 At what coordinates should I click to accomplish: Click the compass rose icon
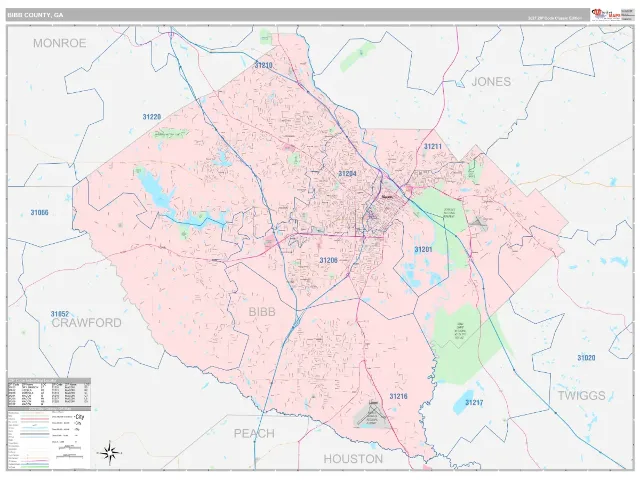coord(109,453)
